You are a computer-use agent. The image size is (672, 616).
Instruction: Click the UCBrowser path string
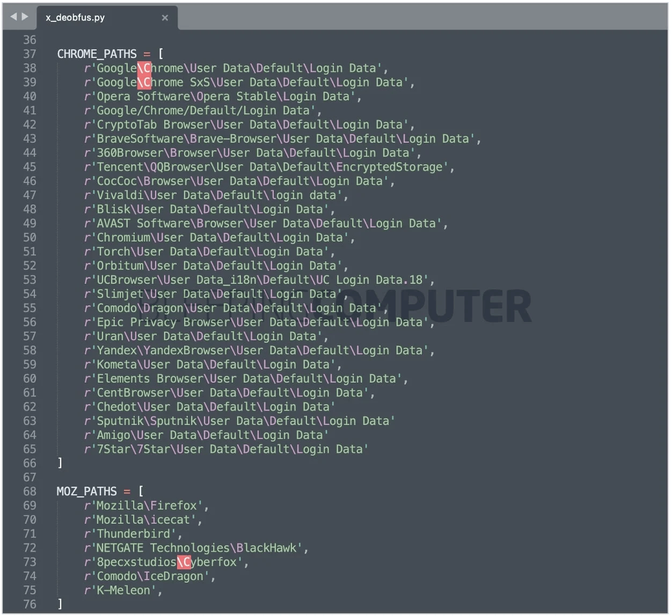pos(257,280)
